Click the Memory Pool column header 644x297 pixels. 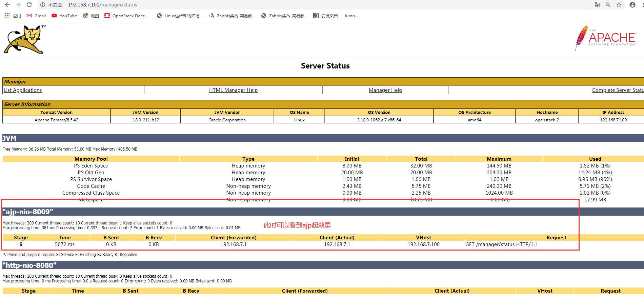pyautogui.click(x=91, y=159)
